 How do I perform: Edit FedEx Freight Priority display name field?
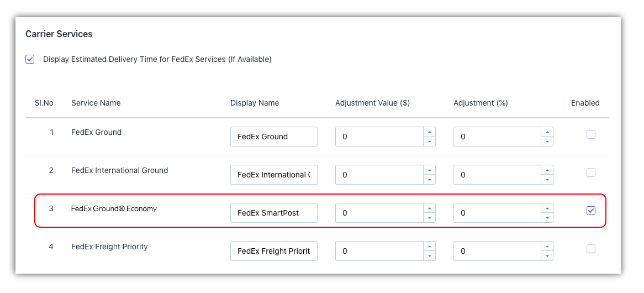[x=274, y=251]
